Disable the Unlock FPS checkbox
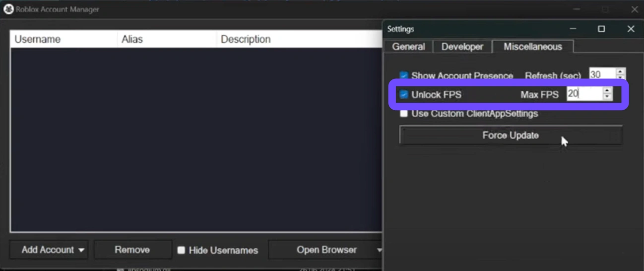The height and width of the screenshot is (271, 644). click(x=404, y=94)
